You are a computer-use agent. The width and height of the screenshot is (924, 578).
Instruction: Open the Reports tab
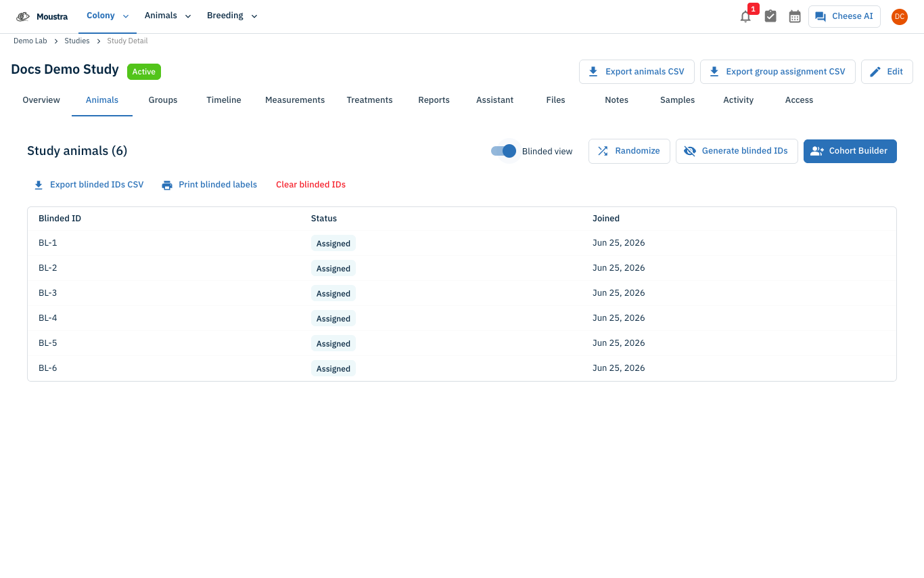pyautogui.click(x=434, y=100)
